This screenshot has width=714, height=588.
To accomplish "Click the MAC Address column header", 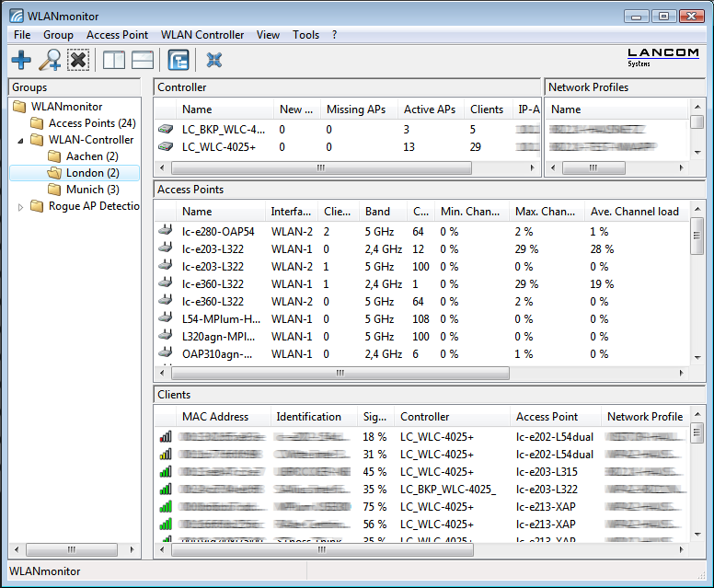I will click(x=214, y=417).
